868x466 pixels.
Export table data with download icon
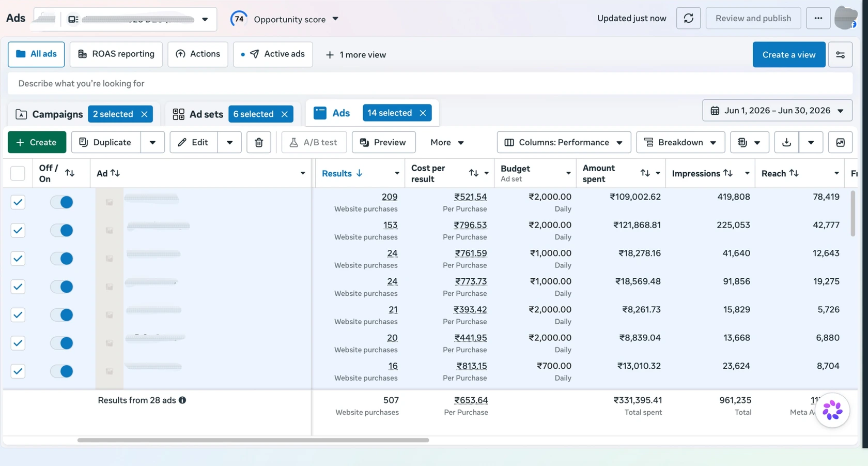pos(786,142)
